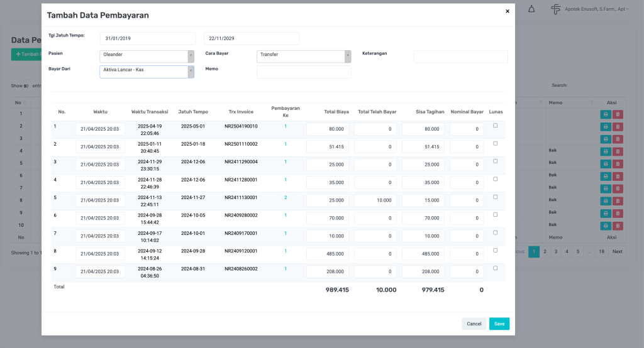Click into the Keterangan input field
This screenshot has height=348, width=644.
(x=460, y=57)
